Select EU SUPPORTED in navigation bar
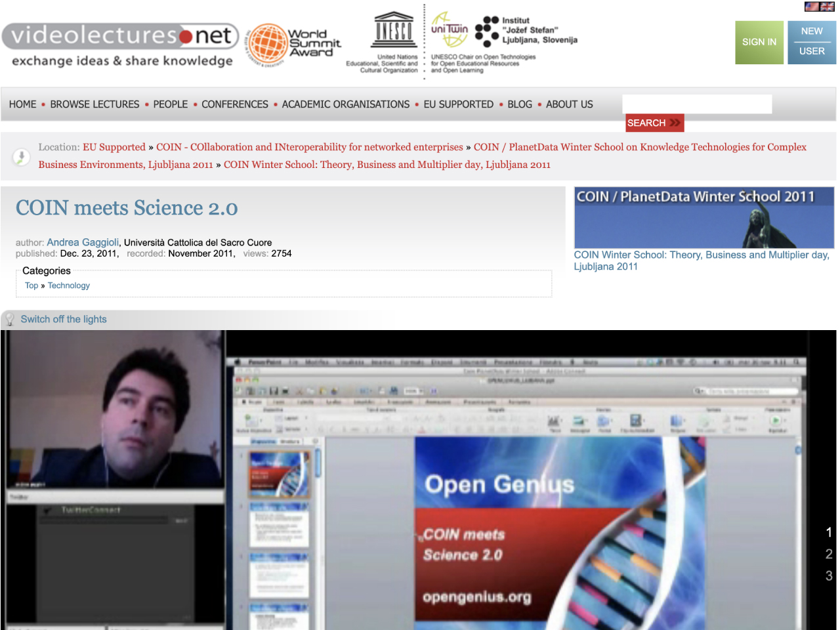This screenshot has height=630, width=840. tap(459, 104)
